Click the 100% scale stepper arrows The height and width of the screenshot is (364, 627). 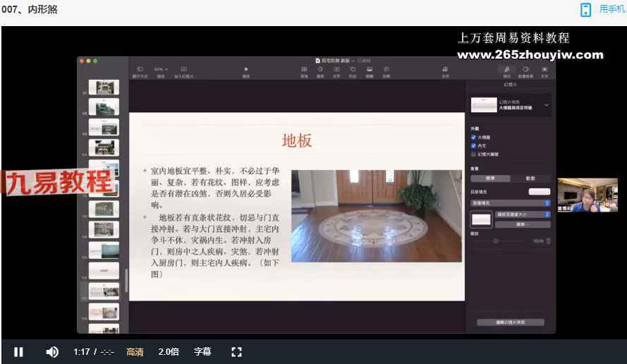[x=548, y=241]
